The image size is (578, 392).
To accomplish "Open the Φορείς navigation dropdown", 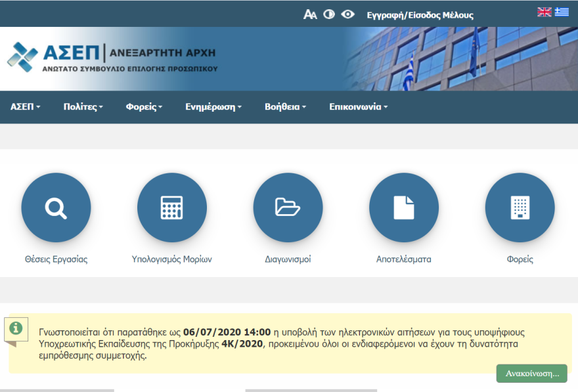I will pyautogui.click(x=144, y=107).
